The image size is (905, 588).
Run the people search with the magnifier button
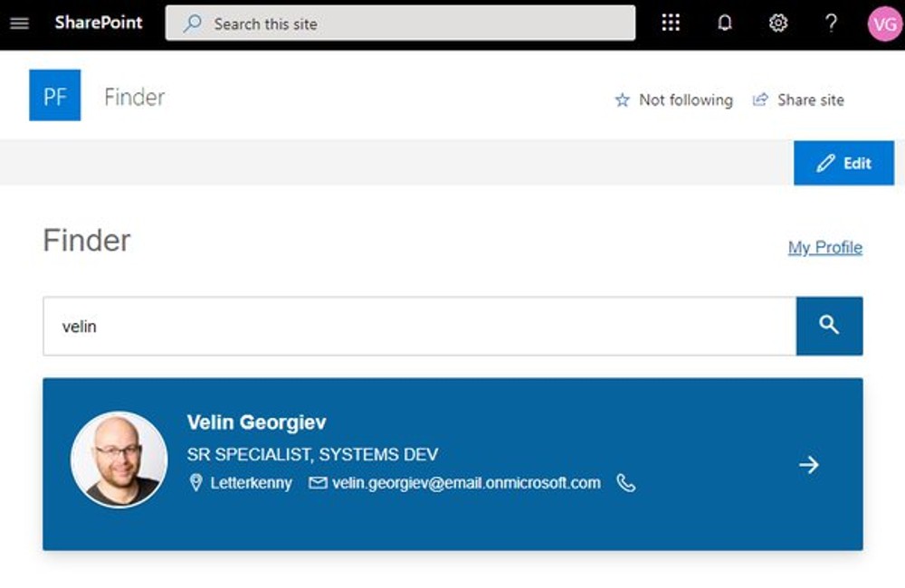829,326
